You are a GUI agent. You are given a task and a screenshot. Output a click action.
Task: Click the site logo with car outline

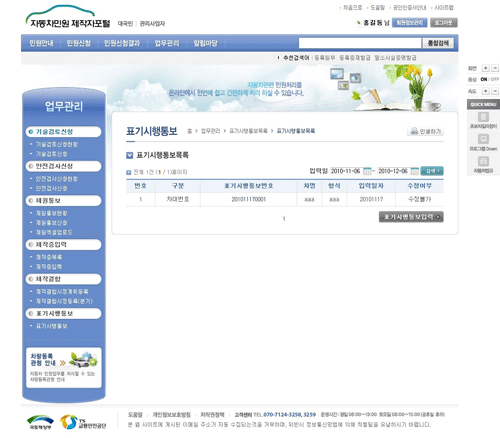click(68, 17)
